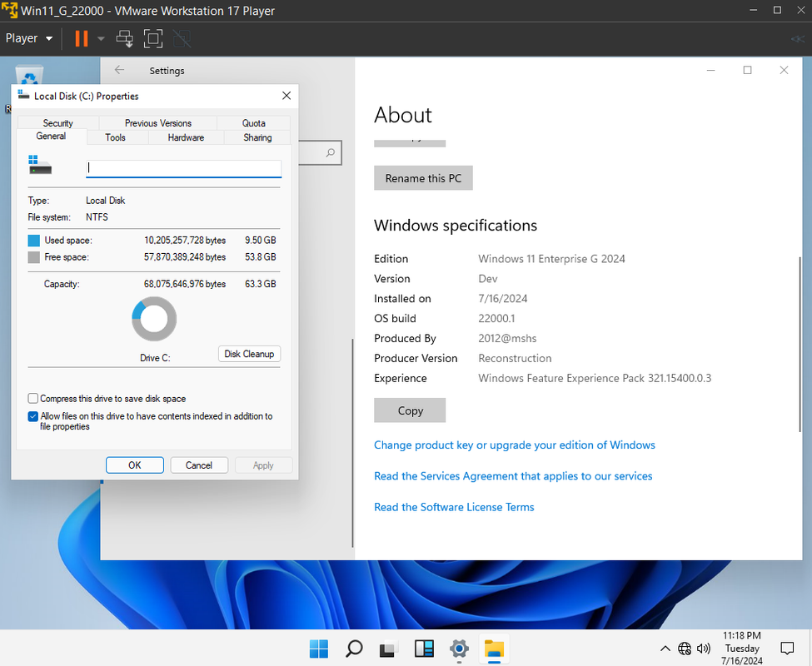
Task: Click OS build value 22000.1
Action: pyautogui.click(x=496, y=318)
